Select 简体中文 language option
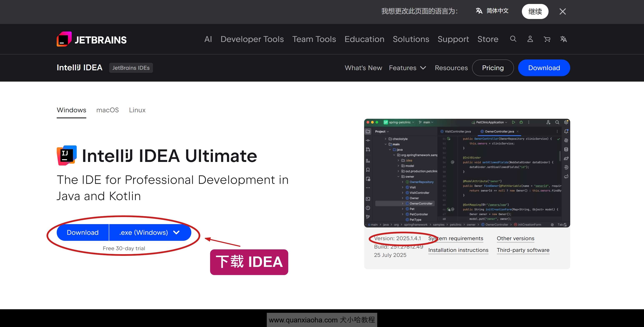The image size is (644, 327). click(x=492, y=11)
